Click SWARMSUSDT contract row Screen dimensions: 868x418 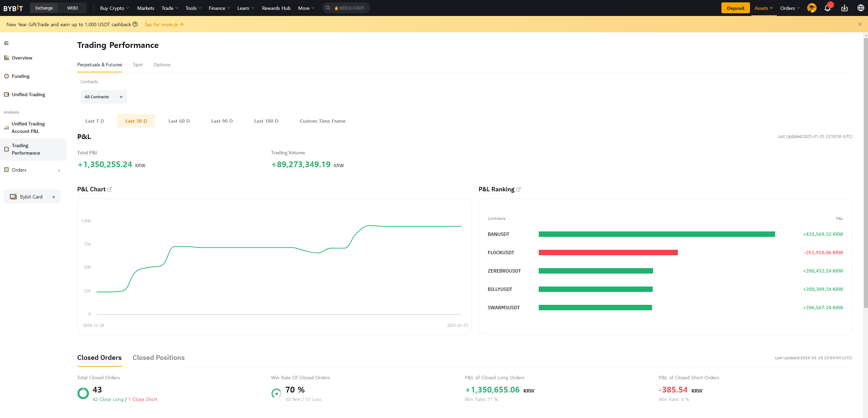(665, 308)
